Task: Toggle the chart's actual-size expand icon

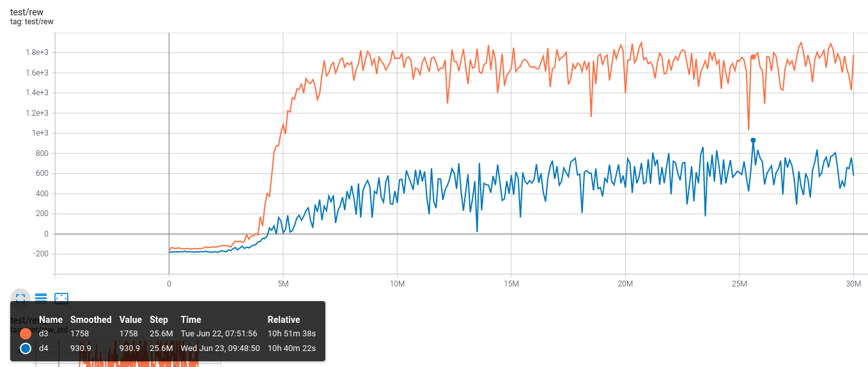Action: click(20, 297)
